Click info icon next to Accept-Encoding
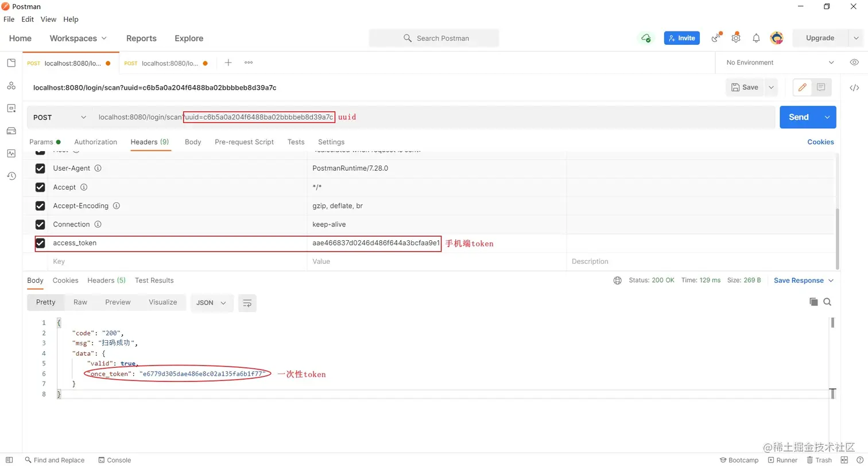The height and width of the screenshot is (466, 868). click(117, 206)
